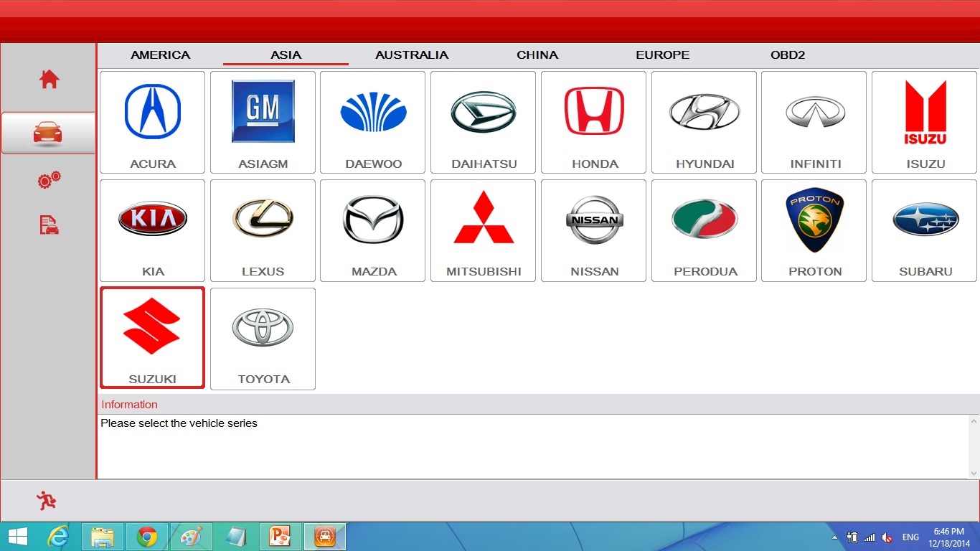
Task: Click the muted volume tray icon
Action: pos(887,537)
